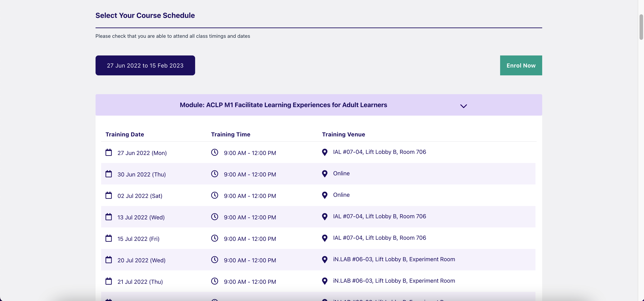Click date text 15 Jul 2022 (Fri)
Screen dimensions: 644x301
click(x=138, y=239)
